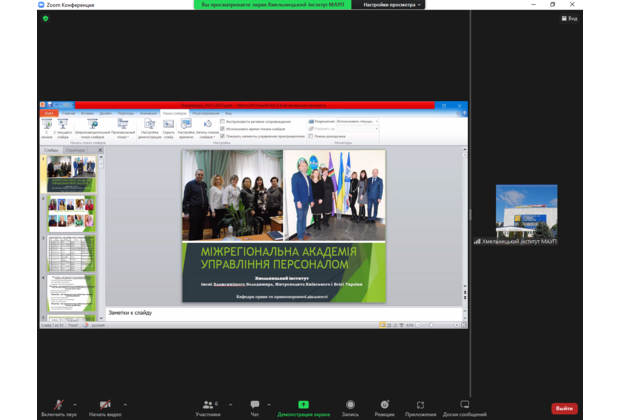This screenshot has height=420, width=620.
Task: Switch to 'Структура' tab in slide pane
Action: (x=76, y=151)
